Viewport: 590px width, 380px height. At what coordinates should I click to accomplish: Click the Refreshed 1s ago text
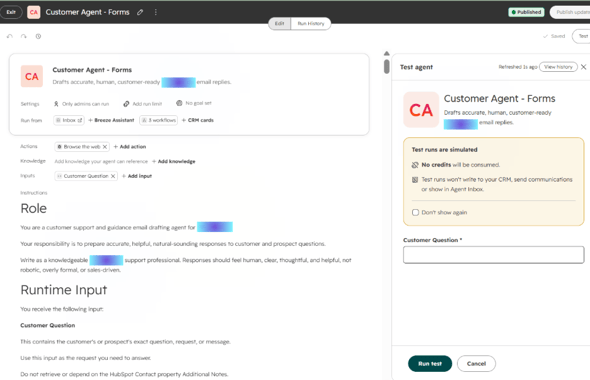point(518,67)
